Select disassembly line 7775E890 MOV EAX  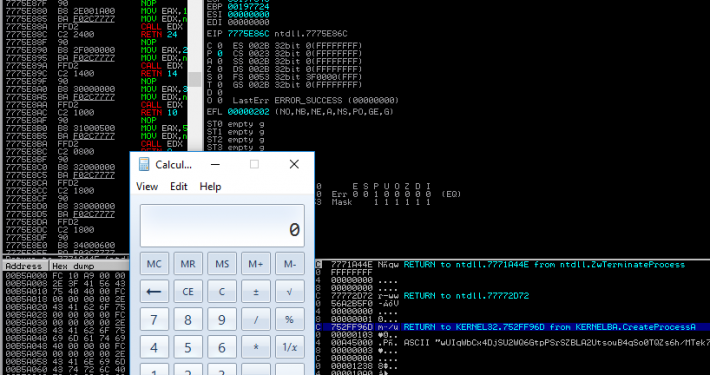(95, 50)
